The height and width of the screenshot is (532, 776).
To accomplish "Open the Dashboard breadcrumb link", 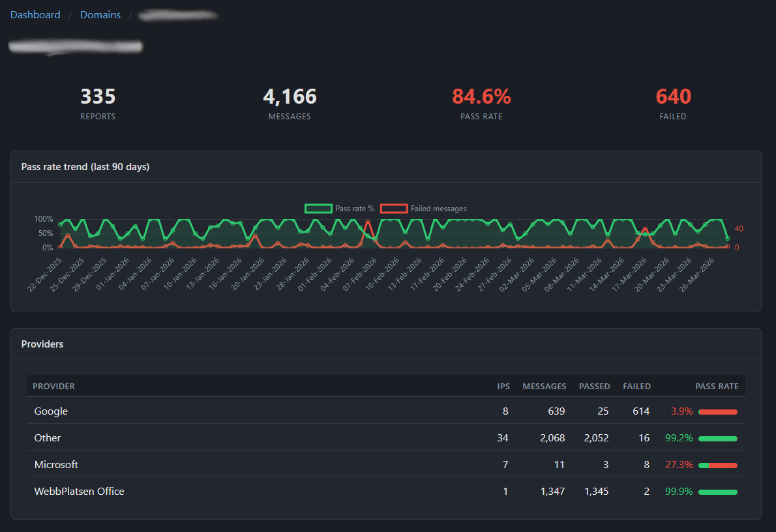I will 35,14.
